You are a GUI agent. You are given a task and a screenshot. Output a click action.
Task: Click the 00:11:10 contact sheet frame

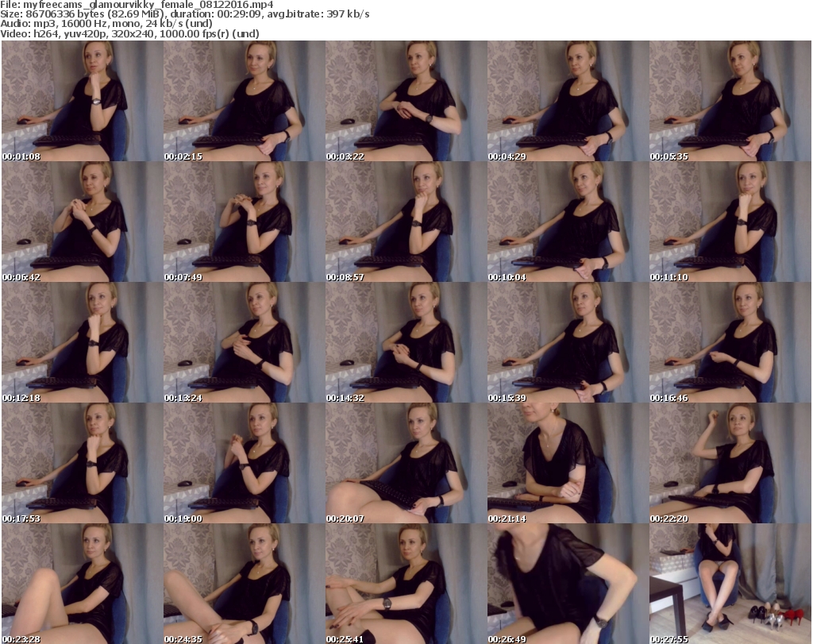coord(730,222)
